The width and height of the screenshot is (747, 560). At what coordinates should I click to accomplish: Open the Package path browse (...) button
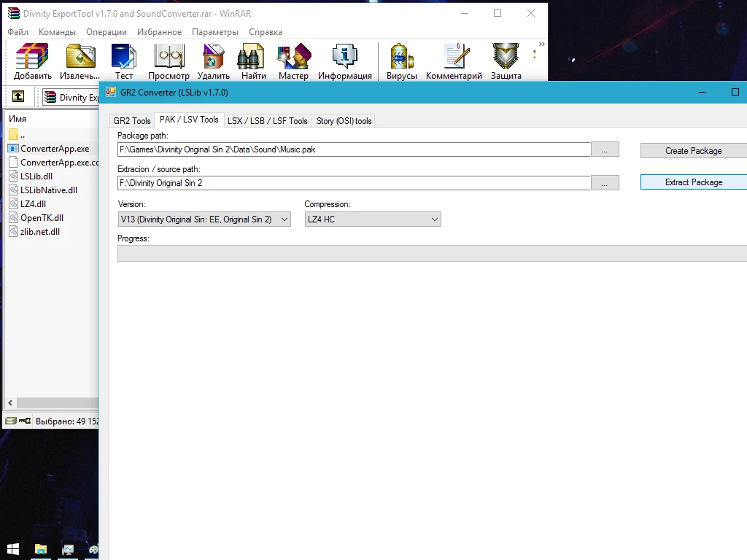(605, 149)
